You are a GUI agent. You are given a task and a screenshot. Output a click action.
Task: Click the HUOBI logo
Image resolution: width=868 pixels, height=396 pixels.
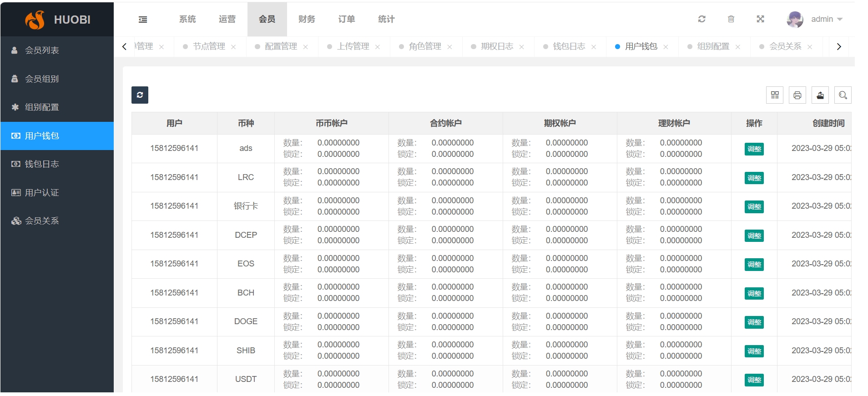click(x=57, y=20)
